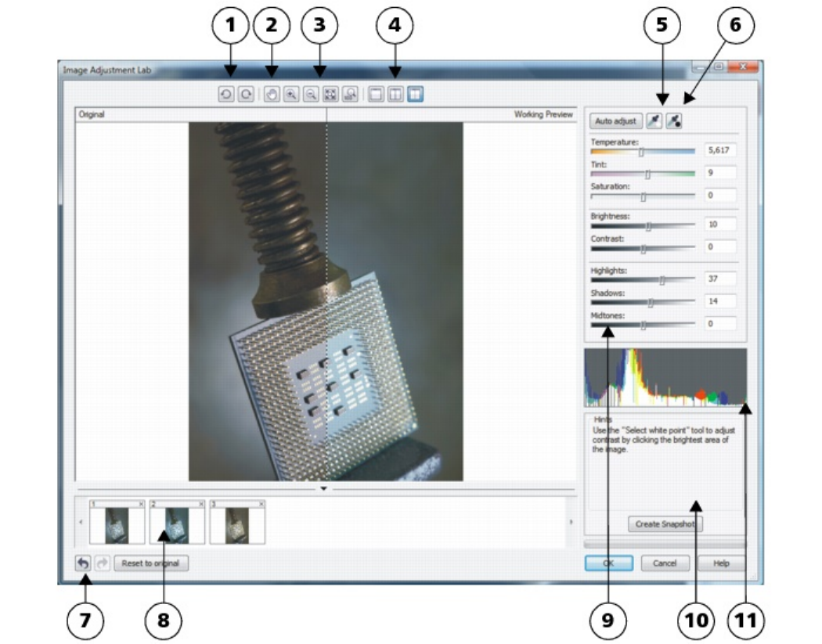Edit Temperature value 5,617
Viewport: 822px width, 644px height.
click(720, 150)
